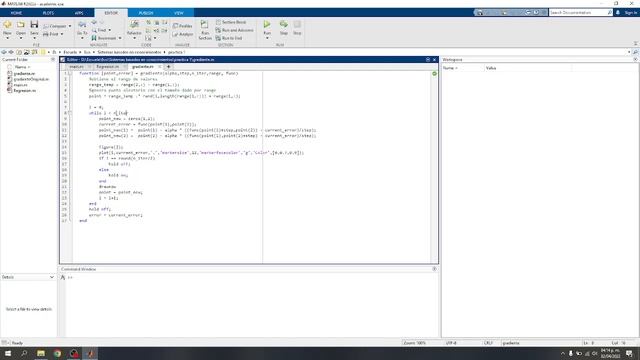Open the Refactor dropdown arrow
The width and height of the screenshot is (640, 360).
coord(134,38)
